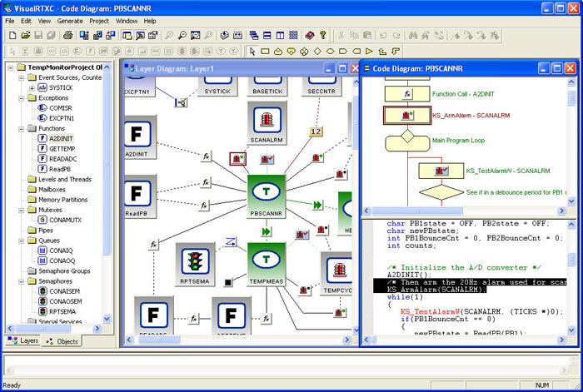
Task: Click the yellow question mark help icon
Action: (x=323, y=35)
